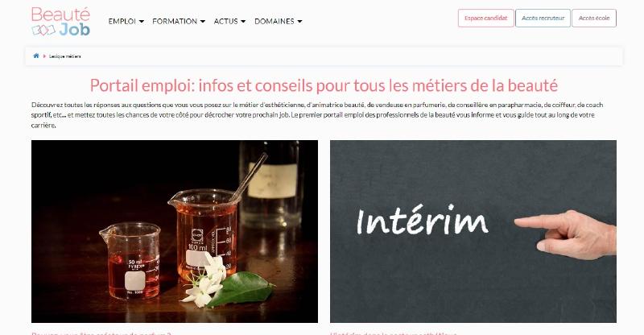Open the FORMATION menu item
Screen dimensions: 644x335
[175, 22]
